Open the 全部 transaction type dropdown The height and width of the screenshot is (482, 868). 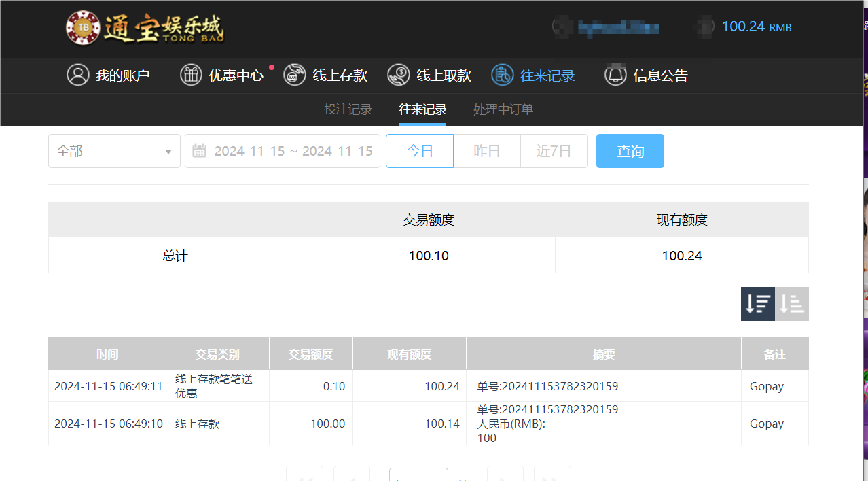click(x=113, y=150)
